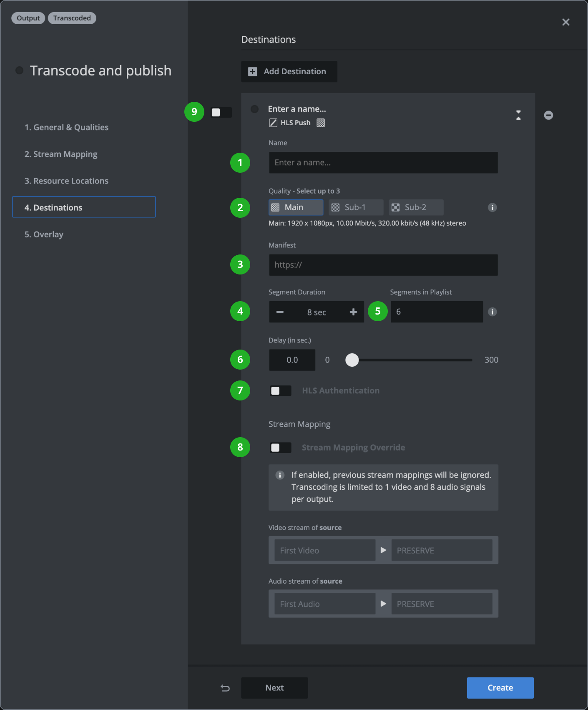
Task: Enable HLS Authentication toggle
Action: pos(280,391)
